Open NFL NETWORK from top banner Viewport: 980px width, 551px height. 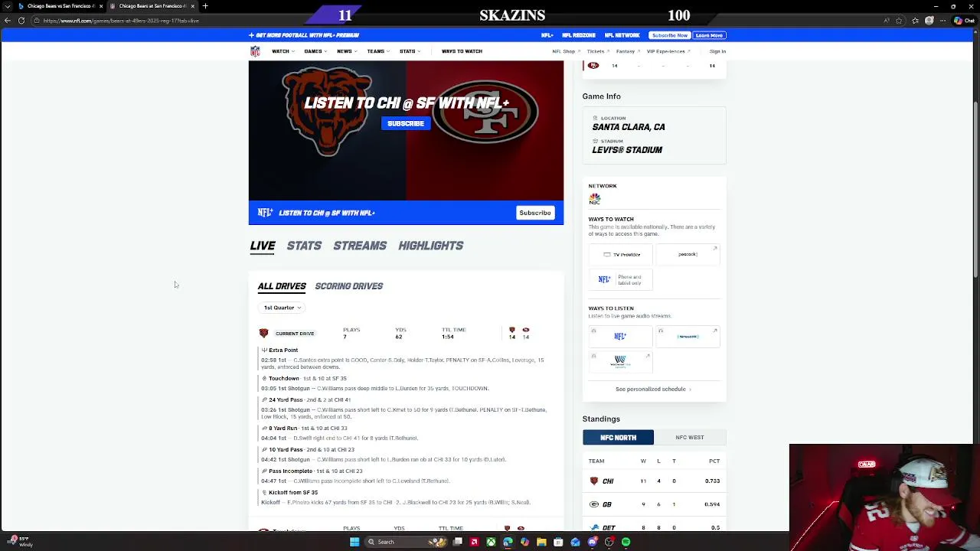(622, 35)
